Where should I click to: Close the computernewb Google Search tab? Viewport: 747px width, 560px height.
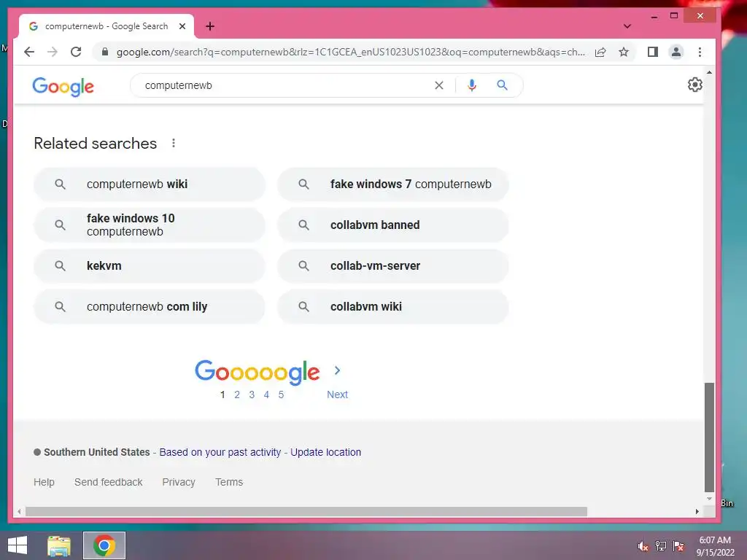coord(182,26)
